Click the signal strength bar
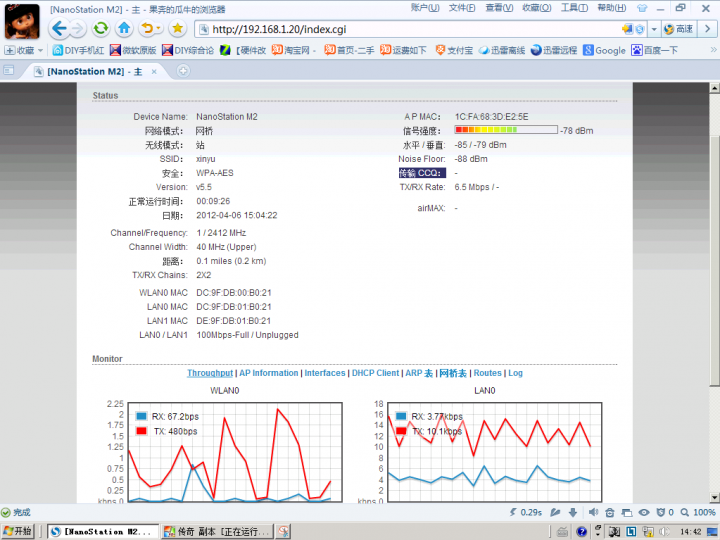720x540 pixels. (x=506, y=130)
